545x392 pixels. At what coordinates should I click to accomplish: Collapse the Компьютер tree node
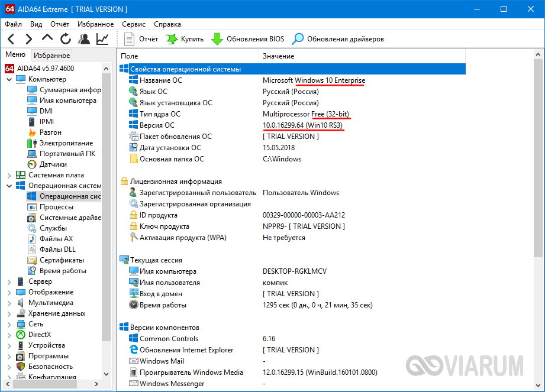[9, 79]
